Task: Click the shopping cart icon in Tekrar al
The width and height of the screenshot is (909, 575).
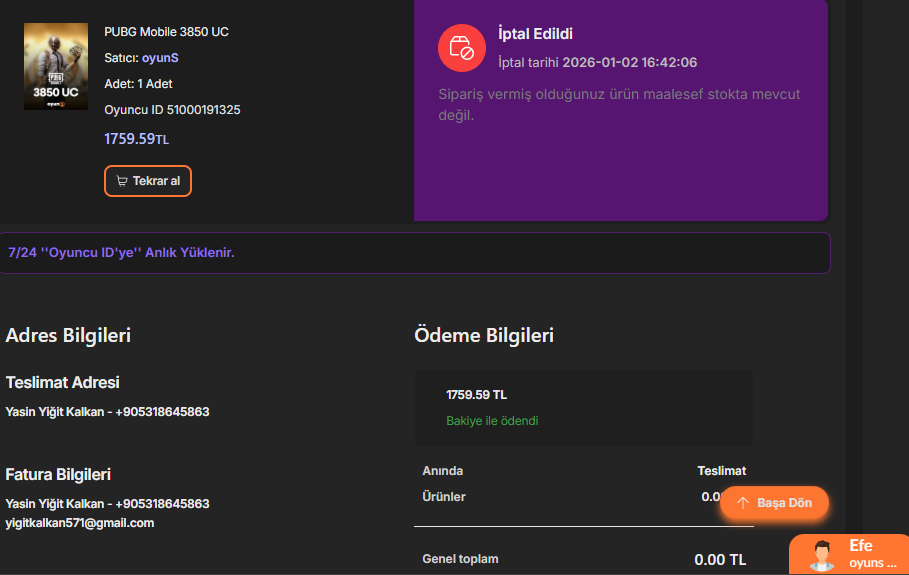Action: tap(122, 181)
